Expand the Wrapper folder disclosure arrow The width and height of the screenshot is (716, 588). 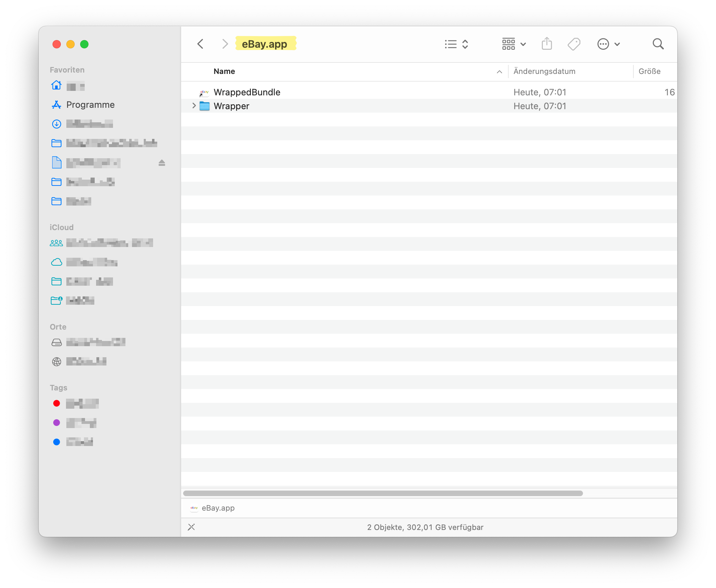pos(194,106)
